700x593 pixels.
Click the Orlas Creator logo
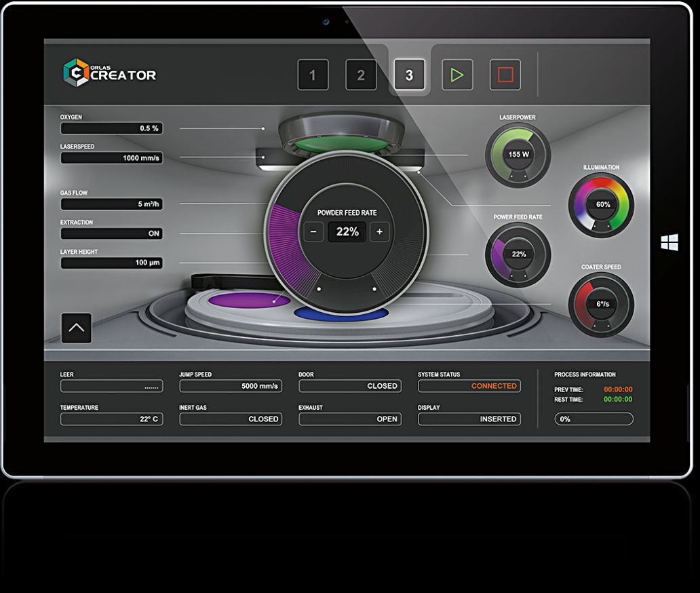pyautogui.click(x=110, y=73)
